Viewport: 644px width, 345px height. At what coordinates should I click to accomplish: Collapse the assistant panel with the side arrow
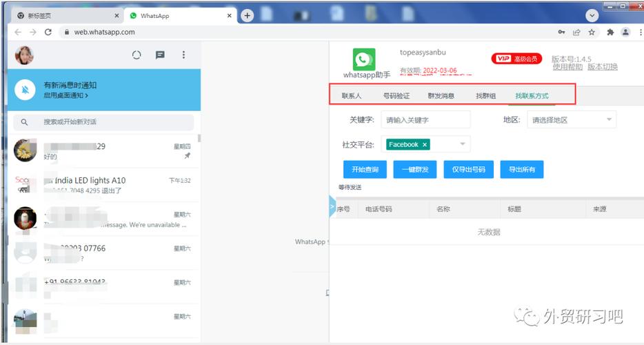pyautogui.click(x=332, y=207)
